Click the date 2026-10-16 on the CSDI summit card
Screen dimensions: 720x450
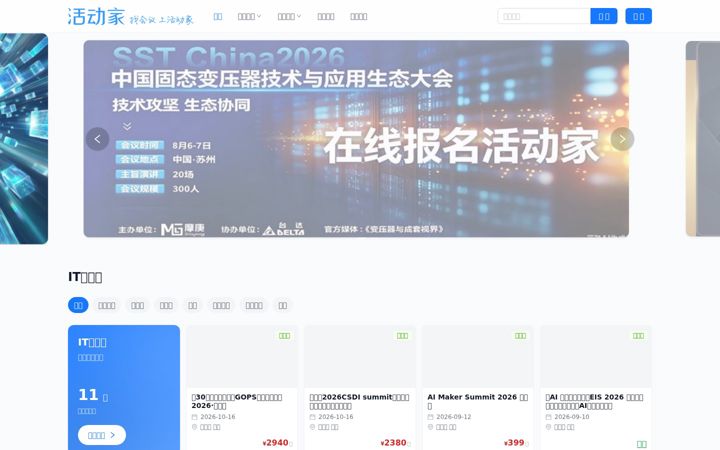[x=336, y=417]
